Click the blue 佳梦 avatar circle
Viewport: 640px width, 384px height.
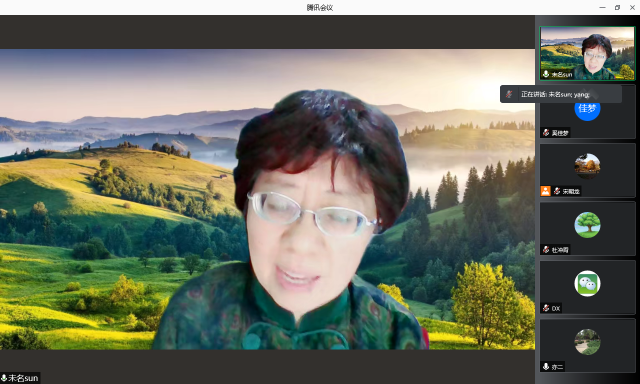[587, 108]
